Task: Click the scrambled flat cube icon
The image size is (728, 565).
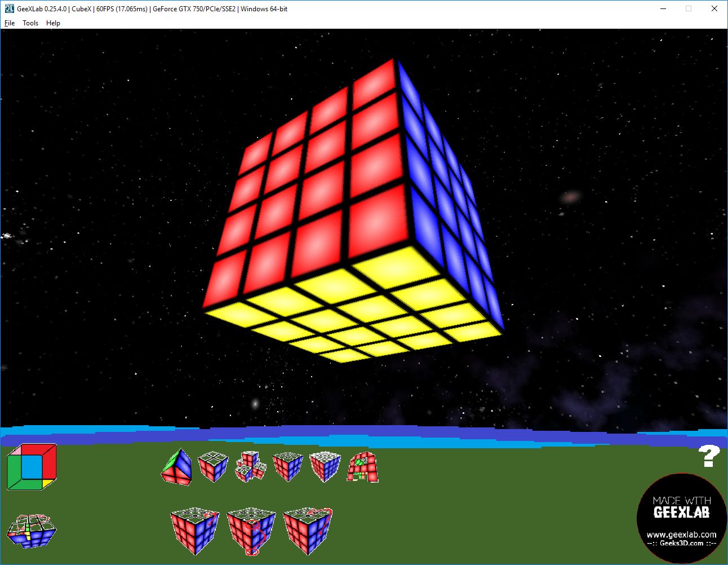Action: [x=32, y=531]
